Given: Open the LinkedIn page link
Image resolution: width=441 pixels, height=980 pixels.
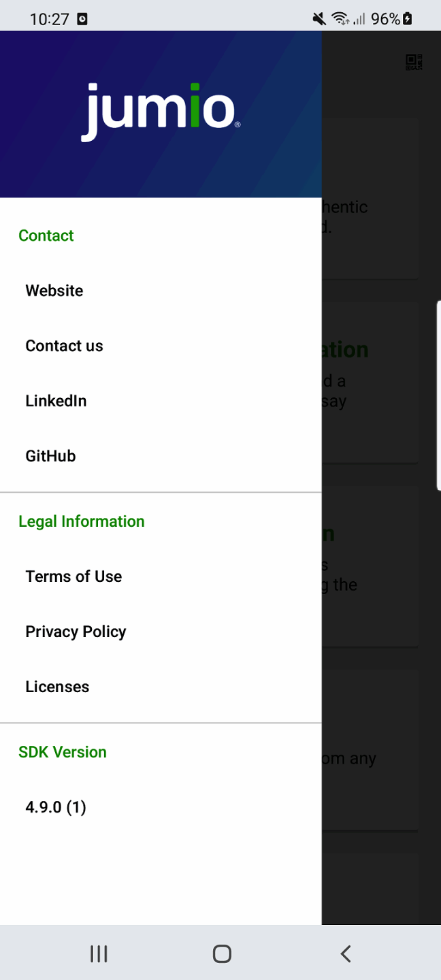Looking at the screenshot, I should (x=56, y=401).
